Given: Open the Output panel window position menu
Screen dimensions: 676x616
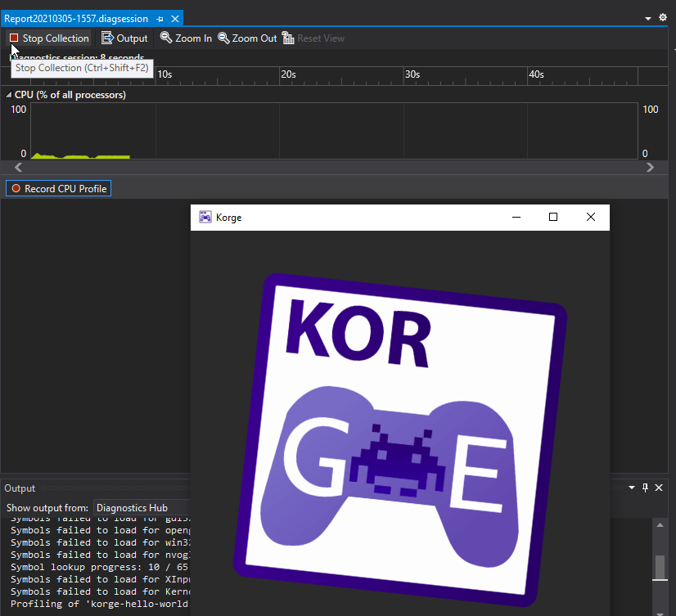Looking at the screenshot, I should coord(631,488).
